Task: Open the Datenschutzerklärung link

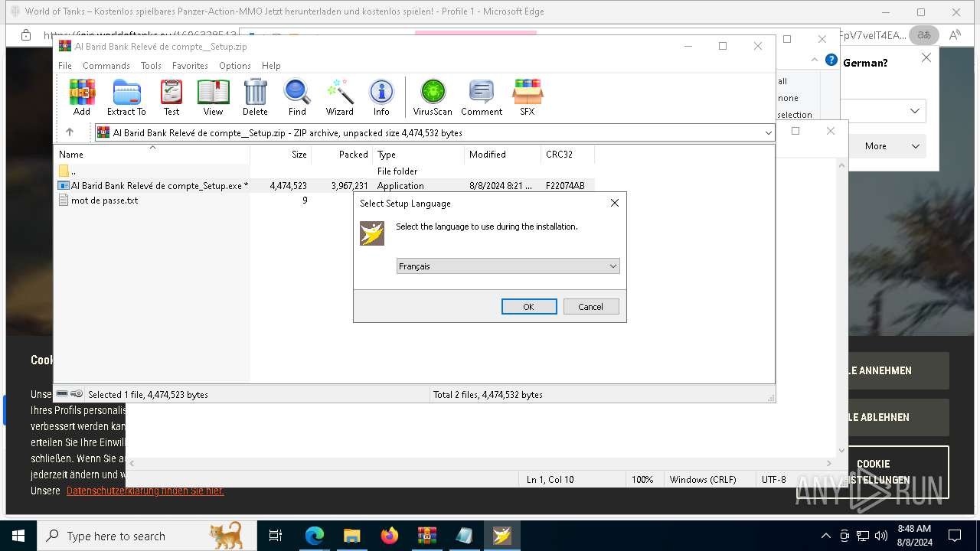Action: pos(145,491)
